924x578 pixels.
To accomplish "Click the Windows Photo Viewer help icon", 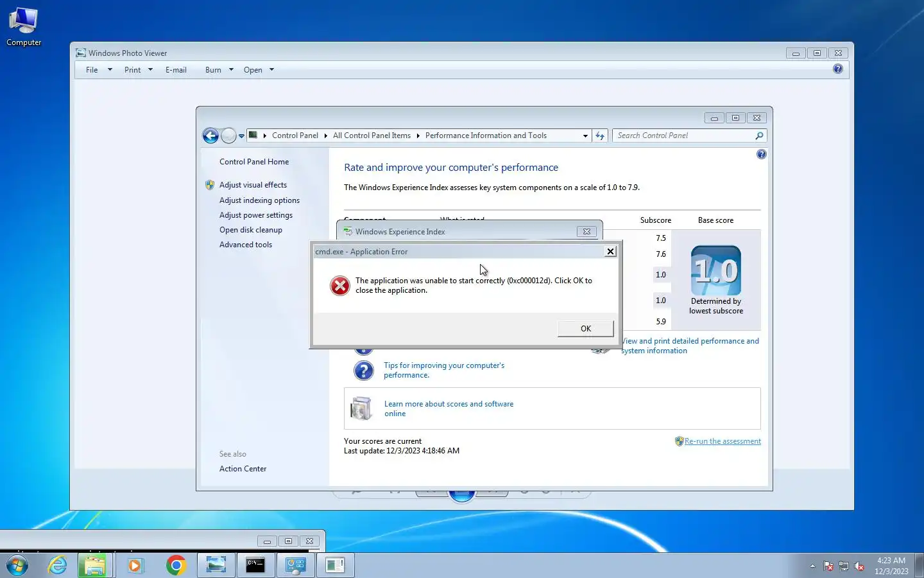I will coord(838,69).
